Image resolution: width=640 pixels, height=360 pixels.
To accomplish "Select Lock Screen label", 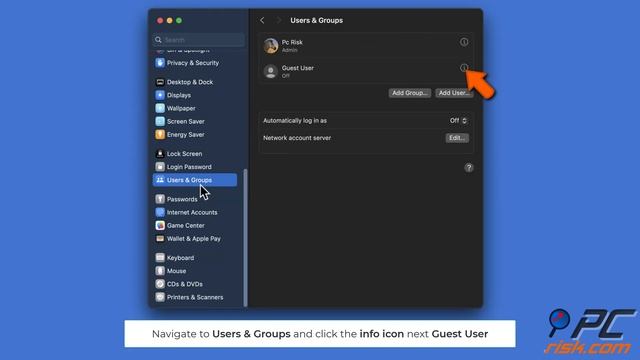I will [x=184, y=153].
